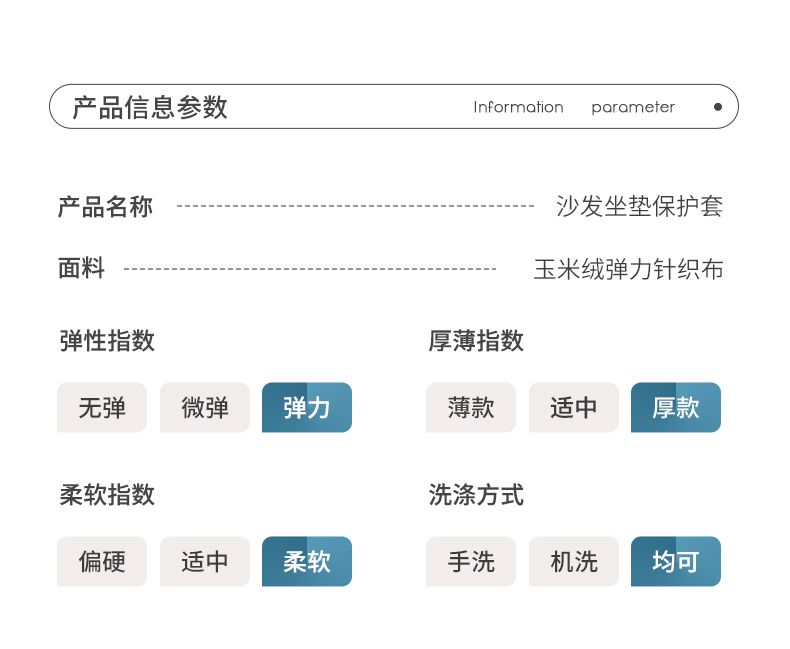Click the 产品信息参数 header title
This screenshot has height=649, width=790.
150,107
